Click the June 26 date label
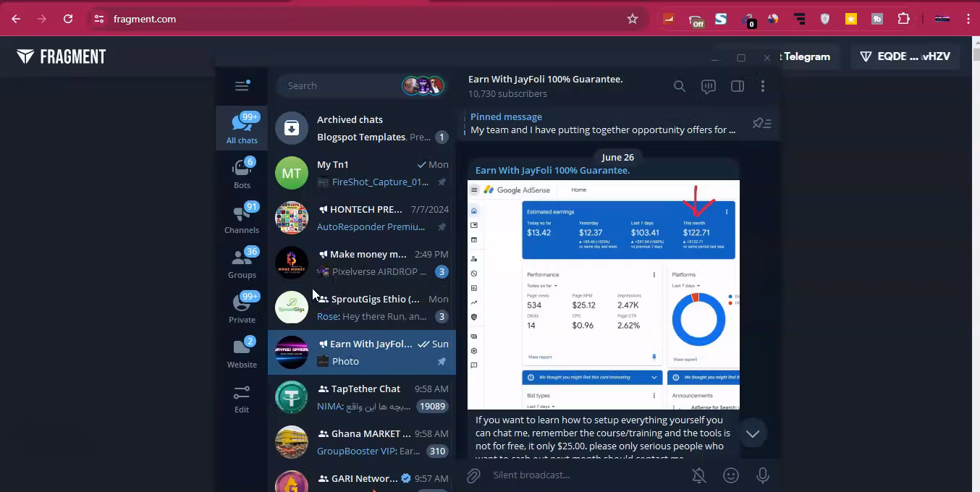Image resolution: width=980 pixels, height=492 pixels. (x=617, y=157)
